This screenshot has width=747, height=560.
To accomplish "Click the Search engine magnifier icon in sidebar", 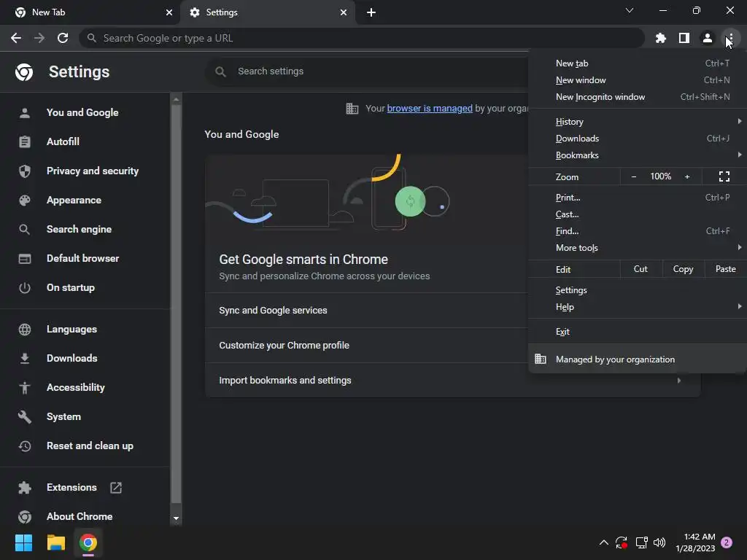I will coord(24,230).
